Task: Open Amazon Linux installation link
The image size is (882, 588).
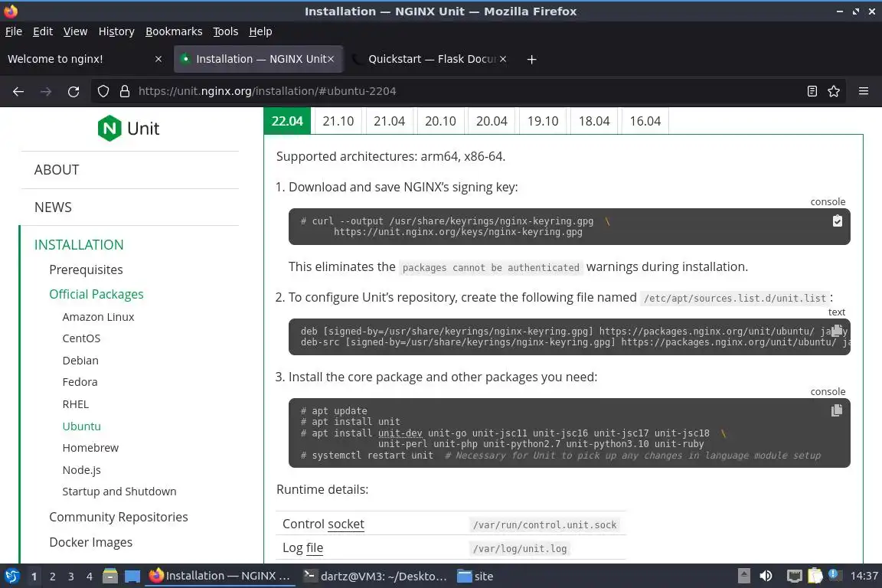Action: coord(99,317)
